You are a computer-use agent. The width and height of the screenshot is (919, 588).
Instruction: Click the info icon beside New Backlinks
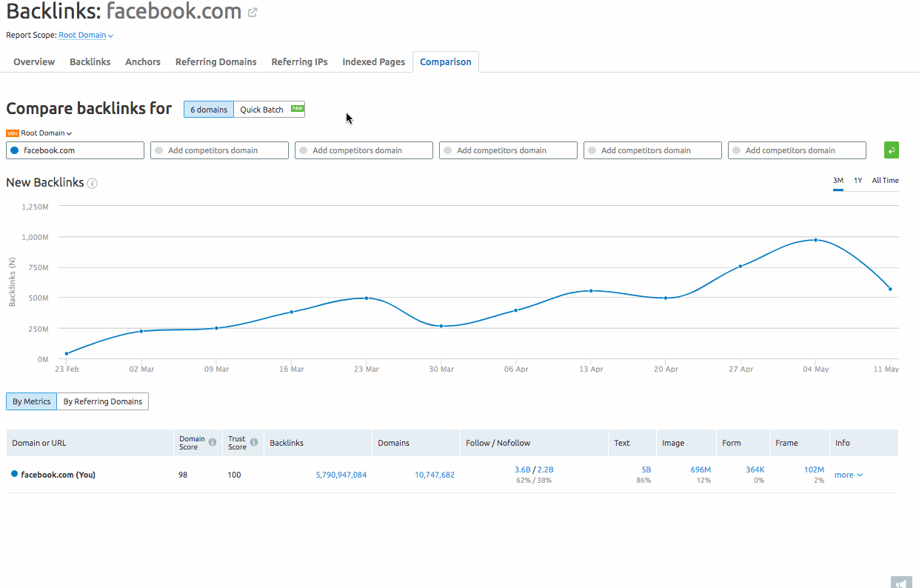click(92, 182)
